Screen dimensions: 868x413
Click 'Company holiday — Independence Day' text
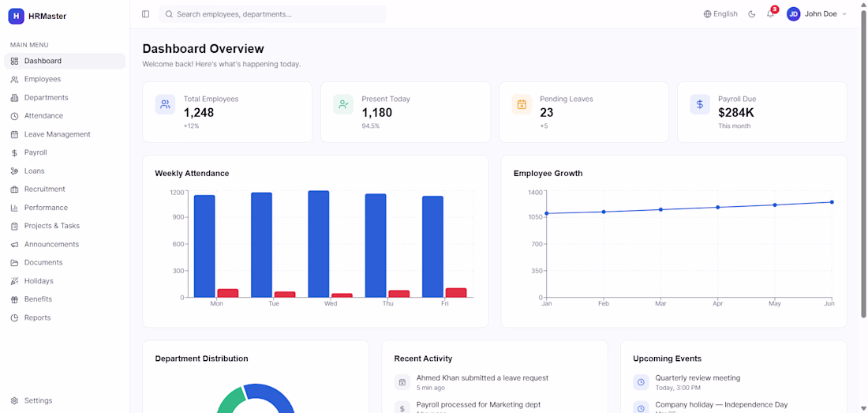(721, 404)
